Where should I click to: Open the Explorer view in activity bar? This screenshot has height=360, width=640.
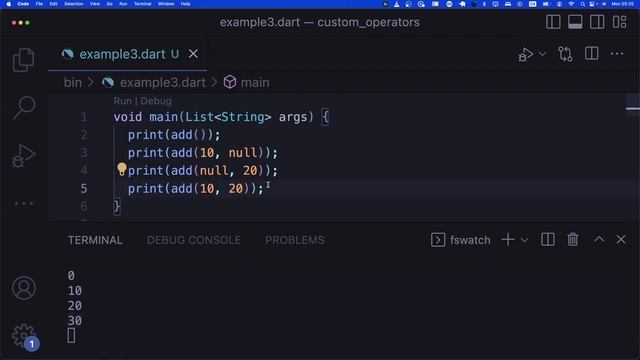point(23,60)
